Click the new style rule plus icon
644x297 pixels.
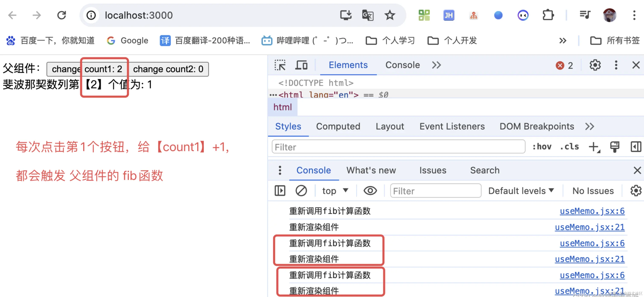tap(594, 147)
